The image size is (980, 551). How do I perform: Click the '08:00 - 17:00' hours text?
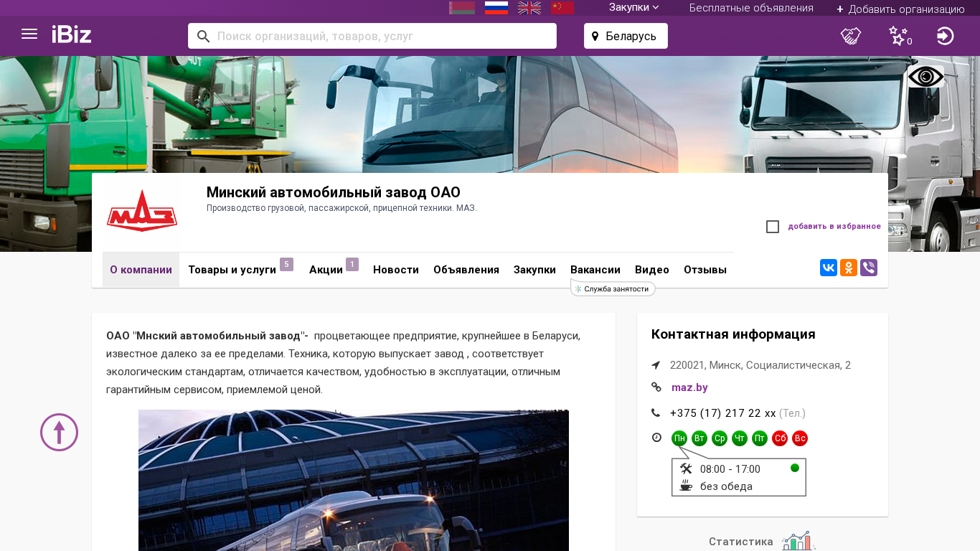pyautogui.click(x=730, y=469)
